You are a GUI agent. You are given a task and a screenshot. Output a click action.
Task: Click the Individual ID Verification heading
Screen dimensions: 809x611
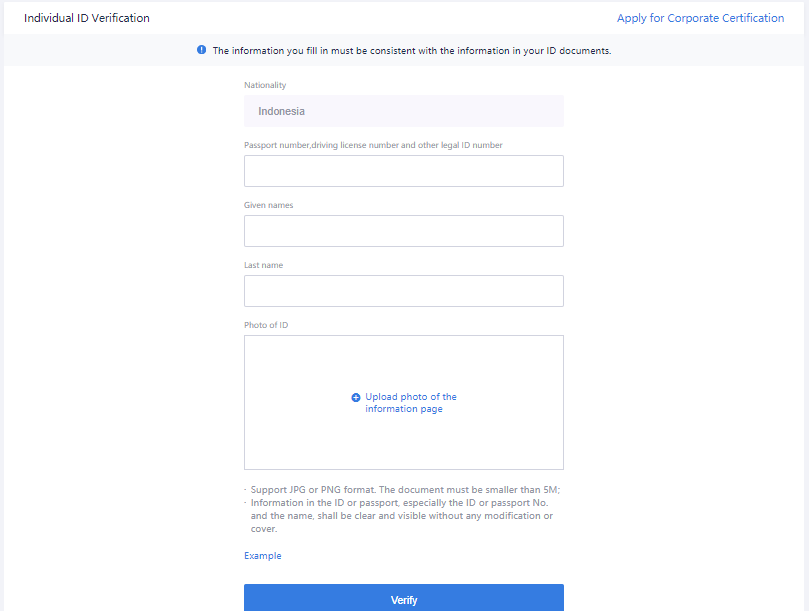coord(87,18)
